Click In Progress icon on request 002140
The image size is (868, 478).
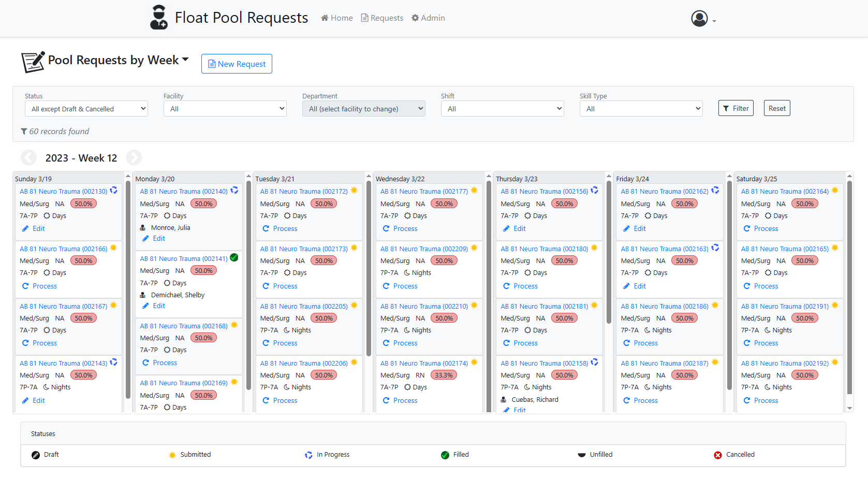(x=234, y=191)
